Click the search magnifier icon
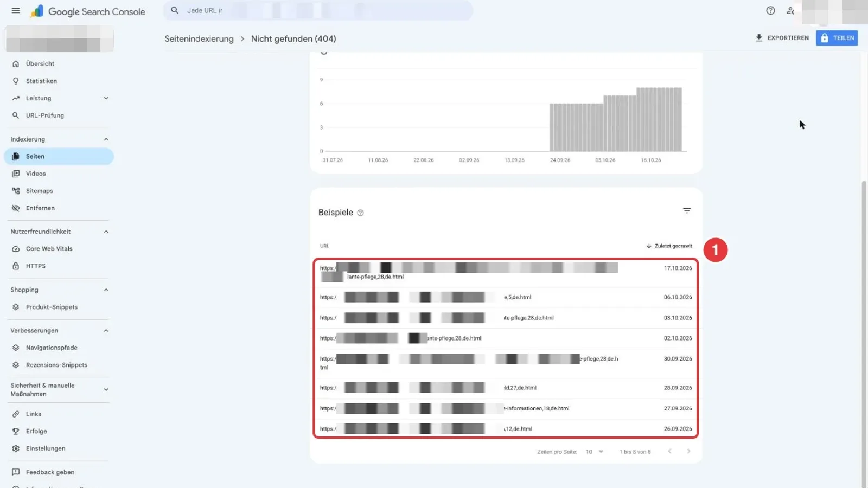The width and height of the screenshot is (868, 488). (175, 10)
